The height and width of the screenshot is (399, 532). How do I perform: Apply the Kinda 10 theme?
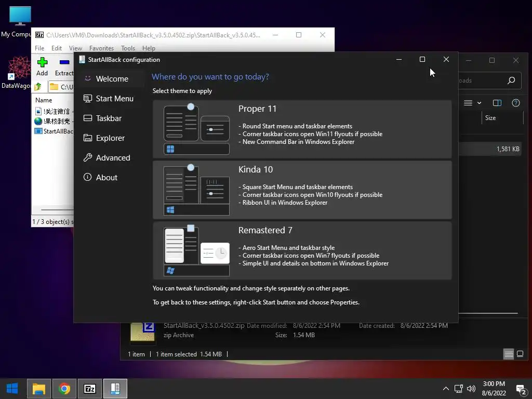[302, 190]
